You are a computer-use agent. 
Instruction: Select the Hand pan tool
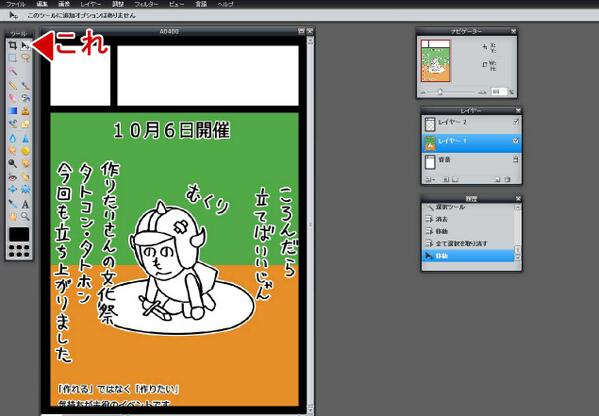pos(13,217)
